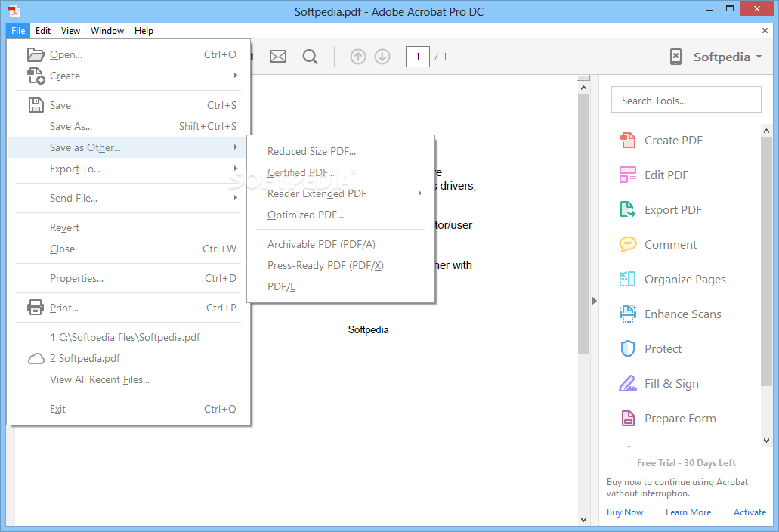This screenshot has height=532, width=779.
Task: Choose Press-Ready PDF (PDF/X) option
Action: point(341,266)
